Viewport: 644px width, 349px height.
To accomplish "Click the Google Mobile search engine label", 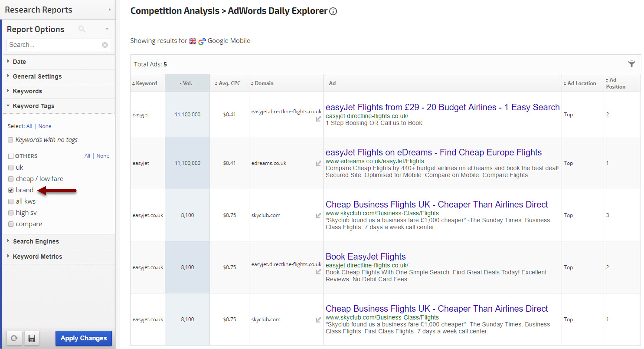I will coord(229,41).
